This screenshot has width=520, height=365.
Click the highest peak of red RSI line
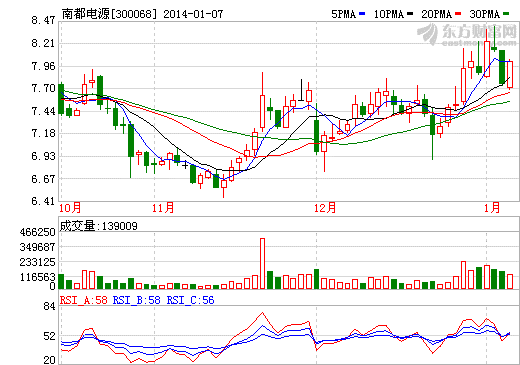262,313
